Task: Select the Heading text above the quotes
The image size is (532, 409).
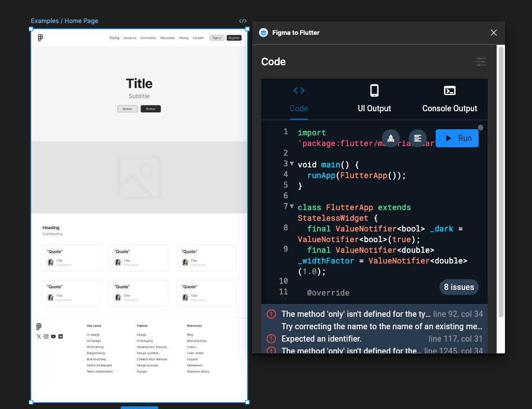Action: 51,228
